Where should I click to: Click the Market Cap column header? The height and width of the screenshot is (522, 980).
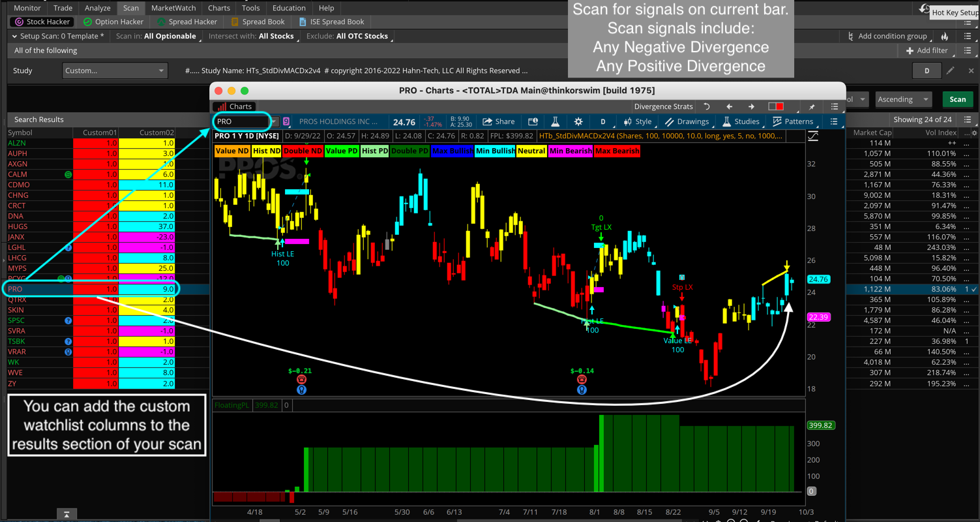coord(872,132)
